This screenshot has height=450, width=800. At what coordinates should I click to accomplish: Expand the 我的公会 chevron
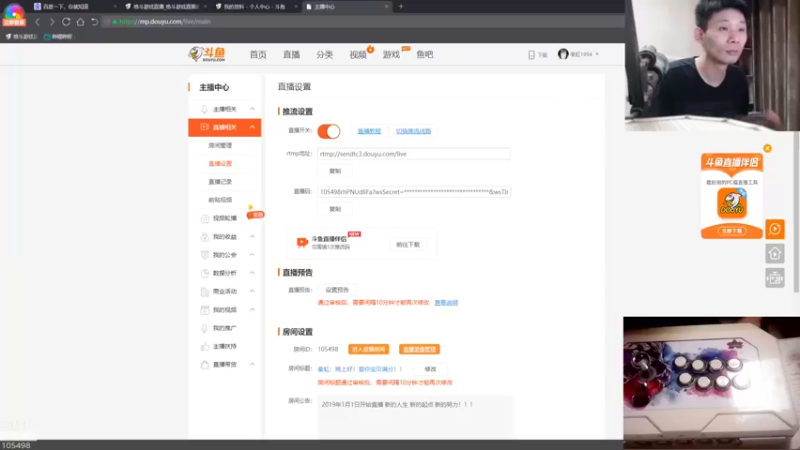[252, 255]
